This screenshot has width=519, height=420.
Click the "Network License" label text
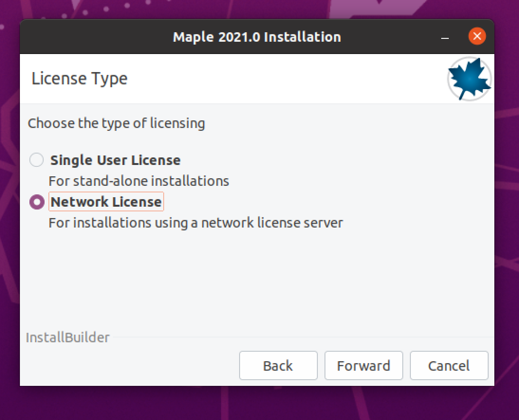[x=106, y=202]
